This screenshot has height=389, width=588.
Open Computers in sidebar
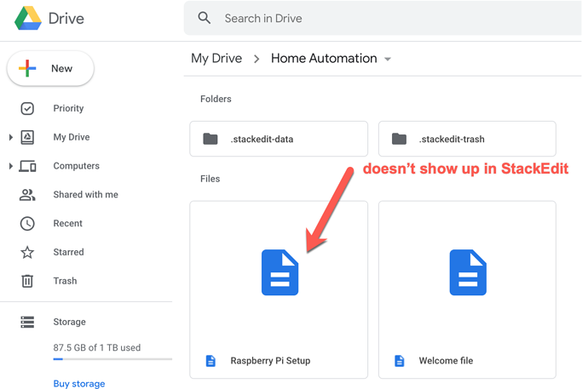pos(76,166)
